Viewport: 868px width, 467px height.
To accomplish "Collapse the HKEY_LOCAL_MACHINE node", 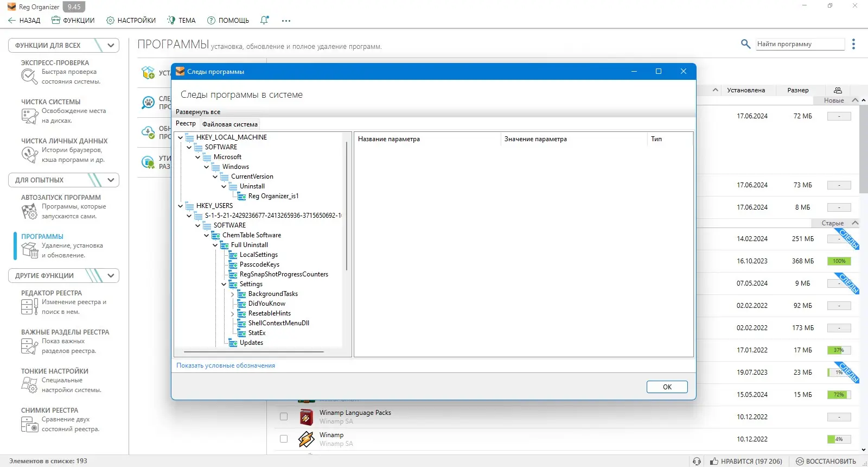I will pyautogui.click(x=181, y=137).
